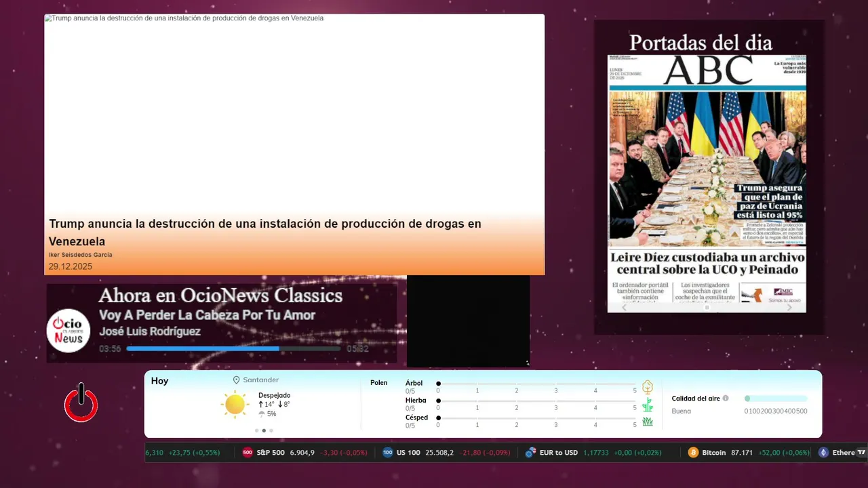Click the Césped pollen label

coord(416,418)
